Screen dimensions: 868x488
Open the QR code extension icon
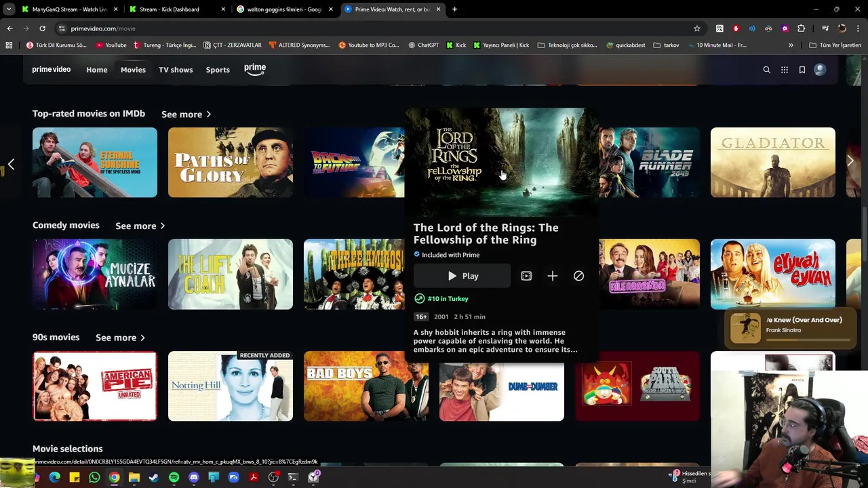[719, 28]
